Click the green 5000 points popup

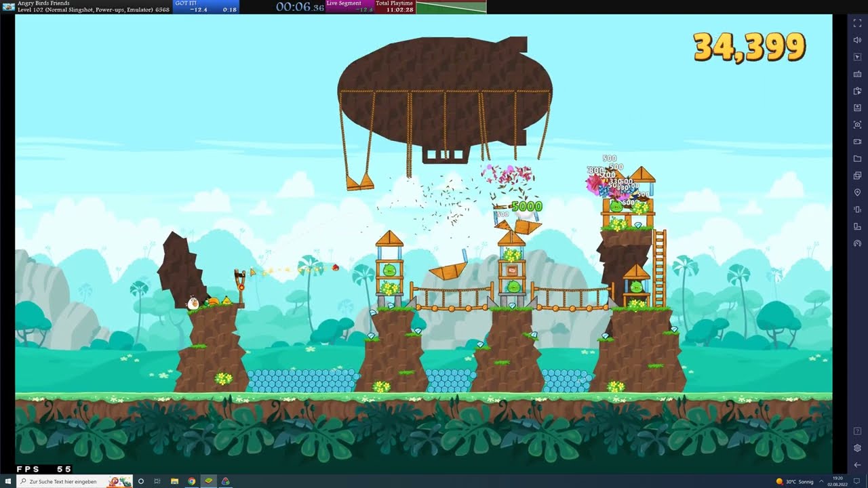(527, 206)
